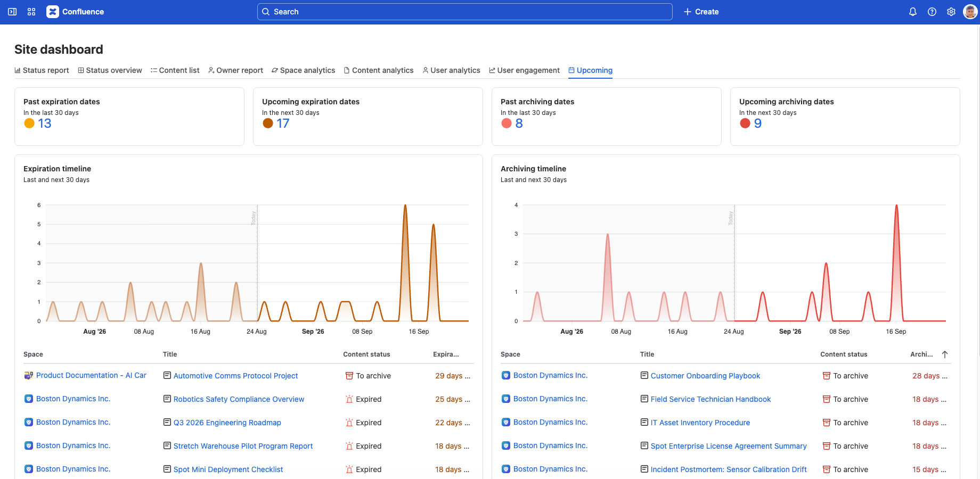Click archive icon in Customer Onboarding Playbook row
This screenshot has height=479, width=980.
[x=827, y=376]
